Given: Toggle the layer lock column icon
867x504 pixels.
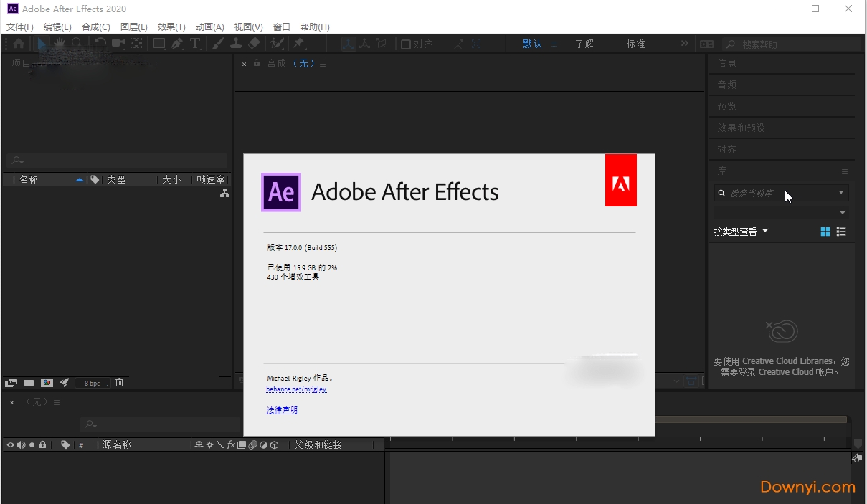Looking at the screenshot, I should (42, 444).
